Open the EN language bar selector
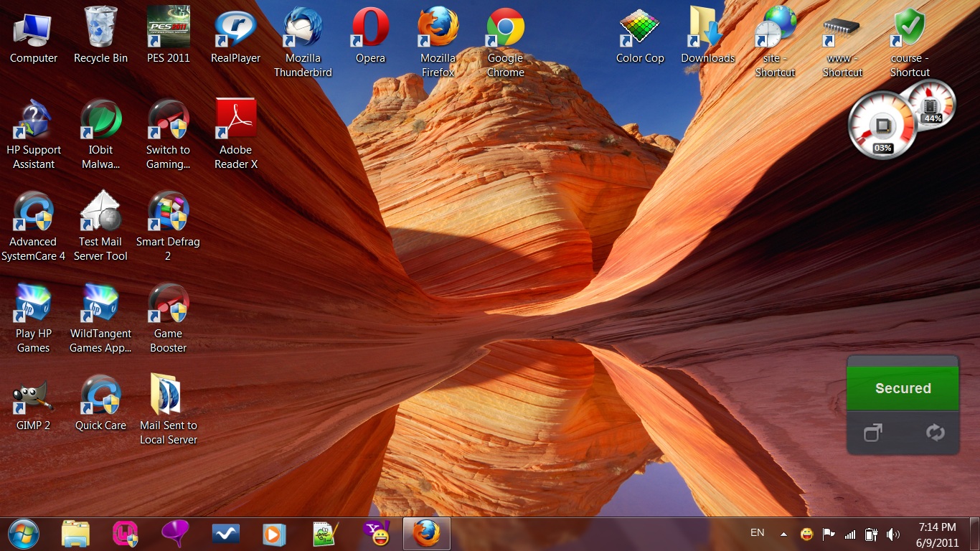The image size is (980, 551). click(x=757, y=533)
